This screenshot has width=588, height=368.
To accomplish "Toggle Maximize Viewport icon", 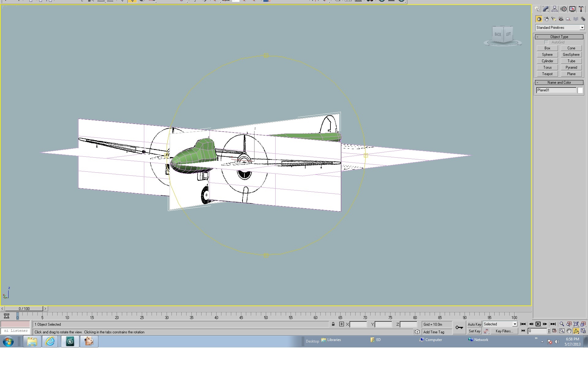I will pos(583,331).
